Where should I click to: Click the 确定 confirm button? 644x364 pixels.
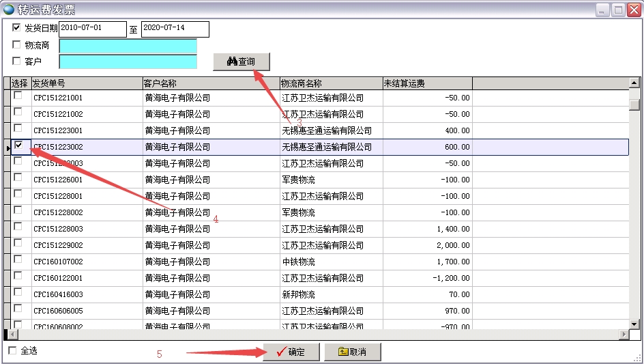[x=291, y=352]
